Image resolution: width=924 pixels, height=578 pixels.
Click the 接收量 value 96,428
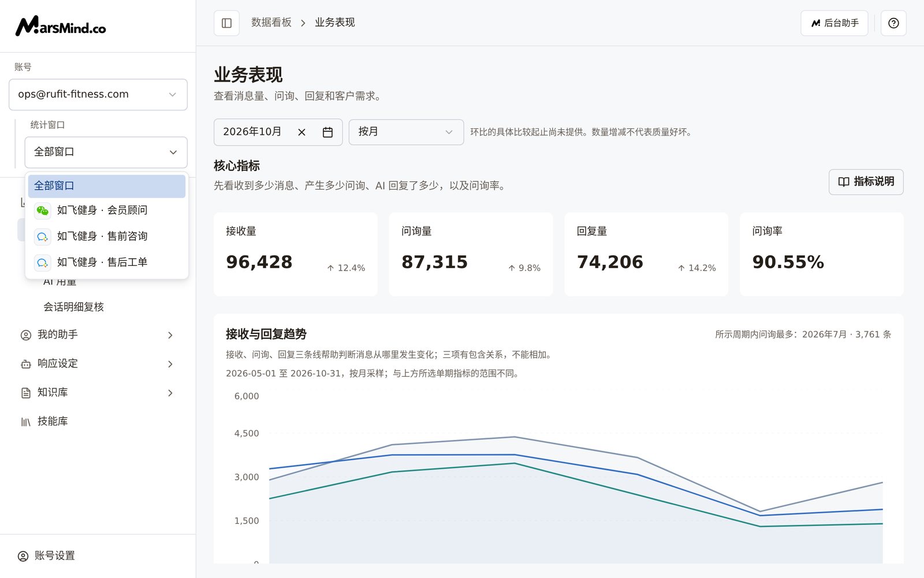pos(259,262)
